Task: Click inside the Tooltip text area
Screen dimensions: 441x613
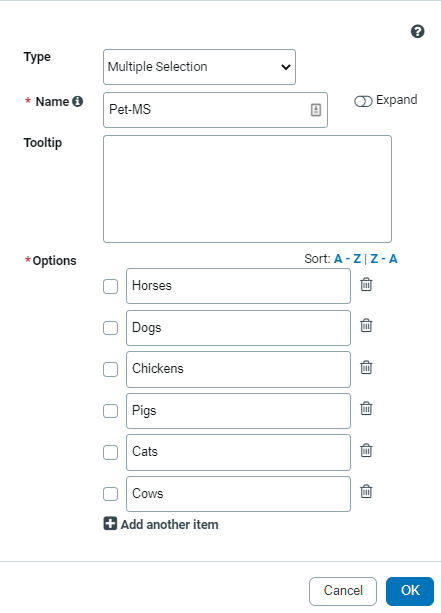Action: pos(247,189)
